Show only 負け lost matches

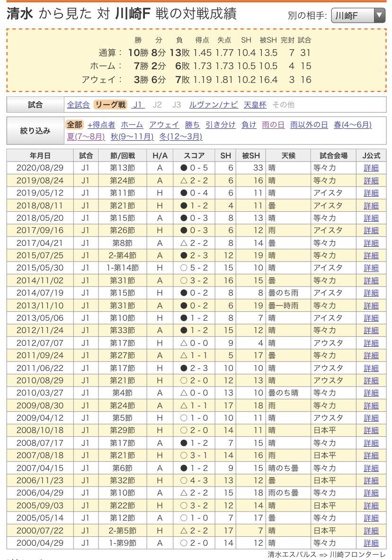tap(249, 125)
